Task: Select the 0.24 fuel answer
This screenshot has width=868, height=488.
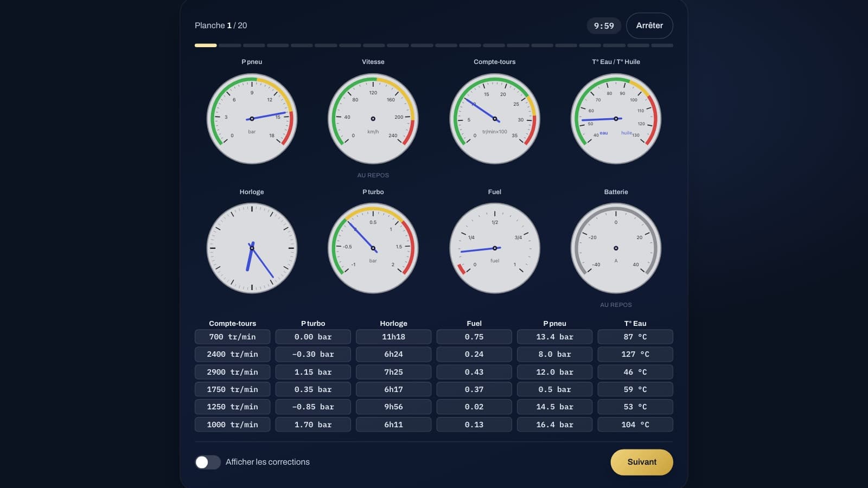Action: click(474, 354)
